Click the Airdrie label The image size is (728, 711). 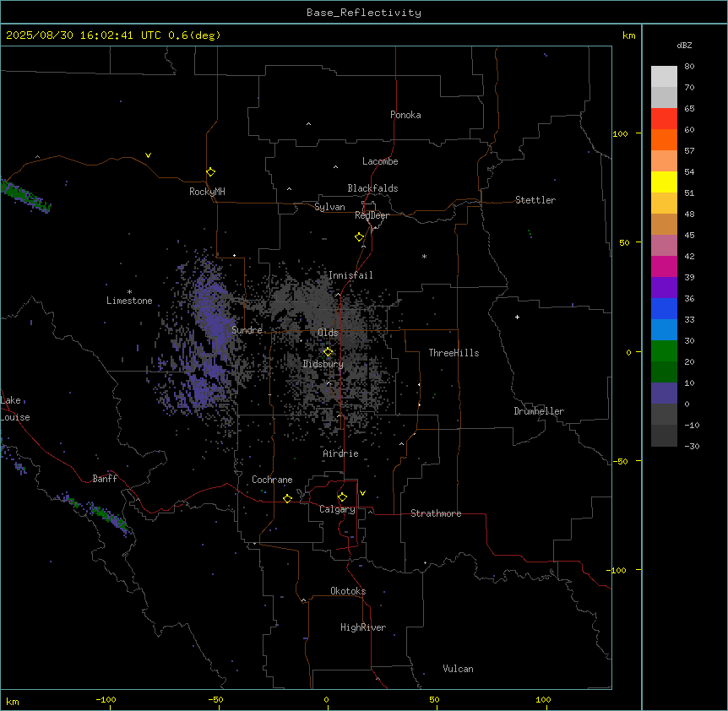tap(340, 453)
